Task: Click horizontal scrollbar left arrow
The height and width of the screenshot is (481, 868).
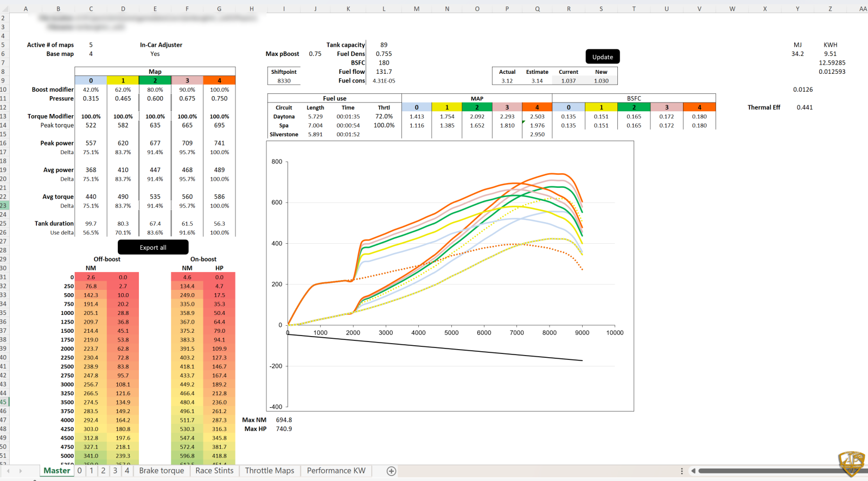Action: (x=693, y=471)
